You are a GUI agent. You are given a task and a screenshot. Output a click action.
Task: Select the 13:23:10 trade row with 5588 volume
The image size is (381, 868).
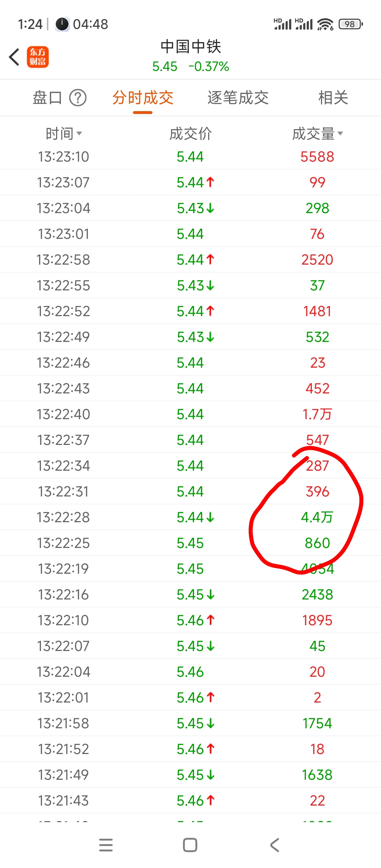(x=190, y=156)
